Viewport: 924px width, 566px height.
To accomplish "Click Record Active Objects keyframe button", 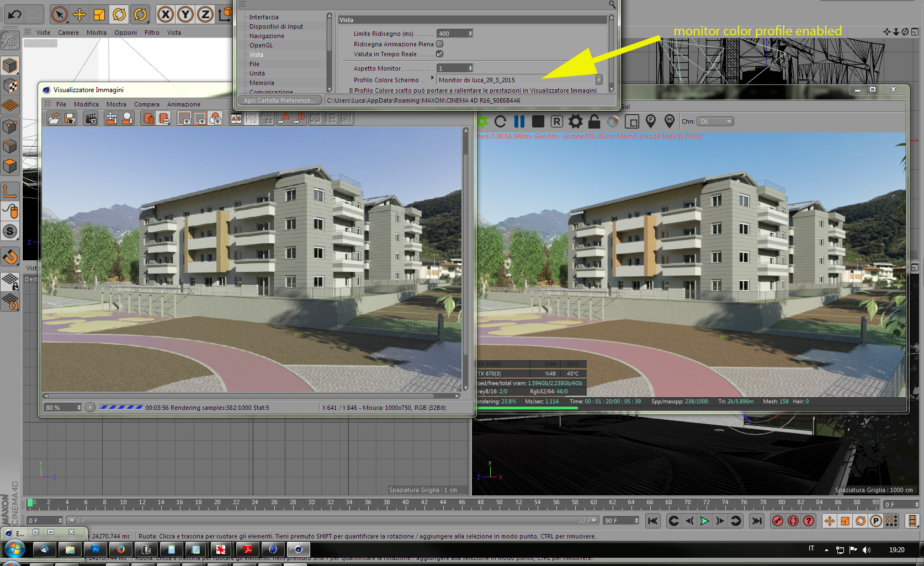I will (778, 521).
